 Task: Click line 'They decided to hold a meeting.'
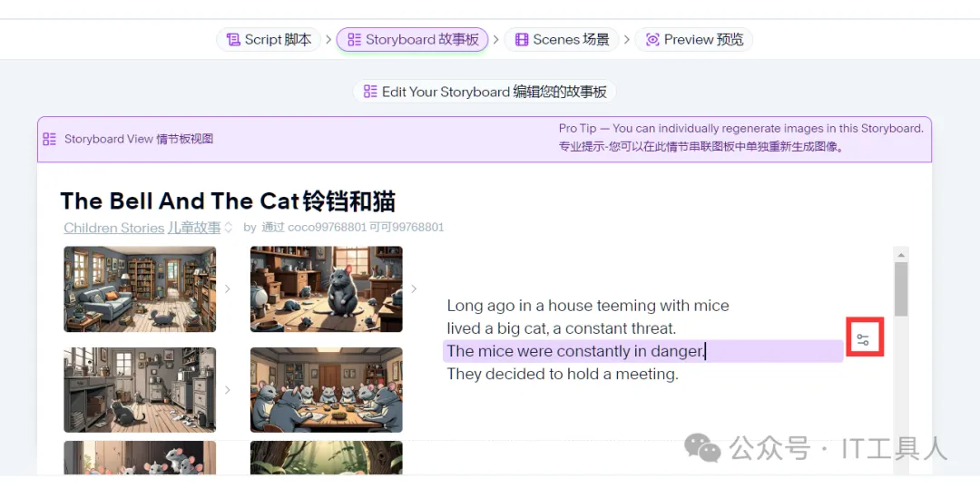[x=563, y=375]
